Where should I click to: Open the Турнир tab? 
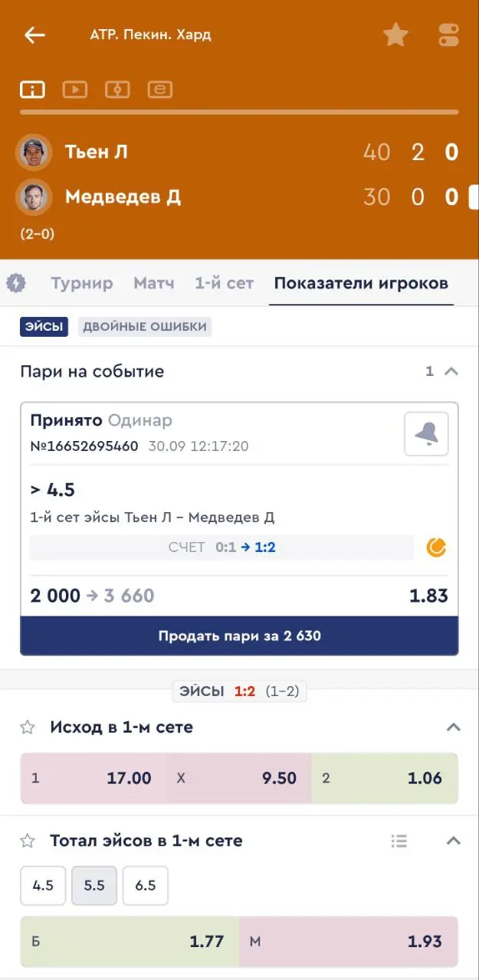click(82, 283)
